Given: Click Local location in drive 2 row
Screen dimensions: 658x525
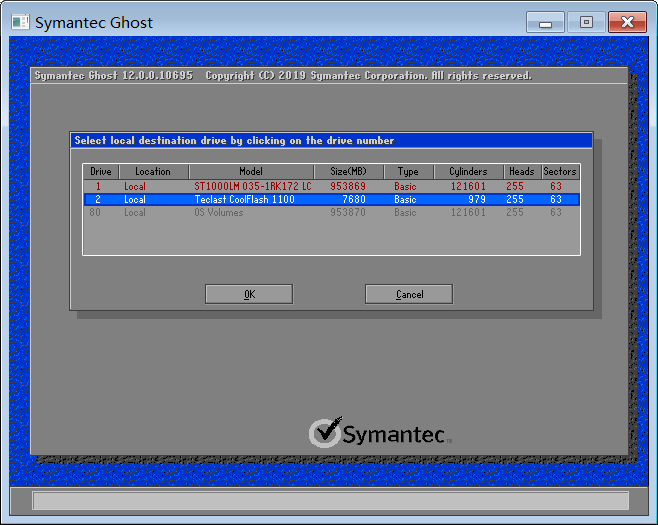Looking at the screenshot, I should [135, 199].
